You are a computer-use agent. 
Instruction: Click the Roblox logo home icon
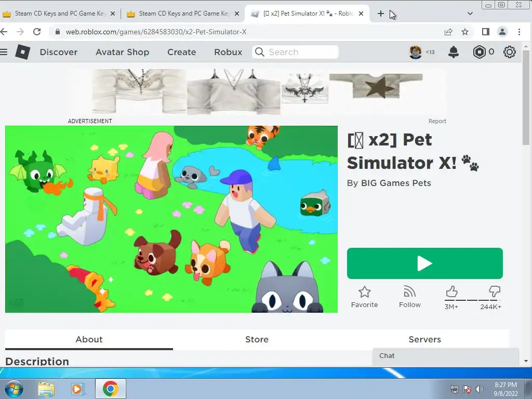tap(23, 52)
